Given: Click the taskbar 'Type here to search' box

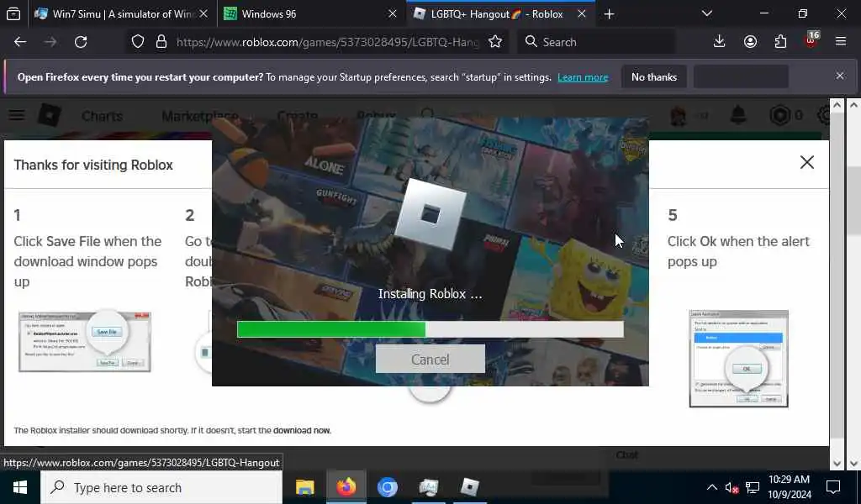Looking at the screenshot, I should tap(161, 487).
